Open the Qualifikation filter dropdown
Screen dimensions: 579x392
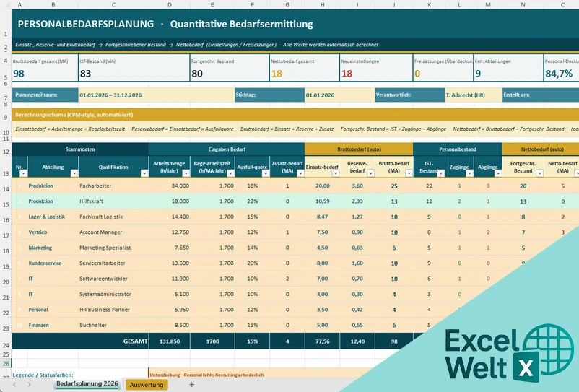(x=144, y=173)
